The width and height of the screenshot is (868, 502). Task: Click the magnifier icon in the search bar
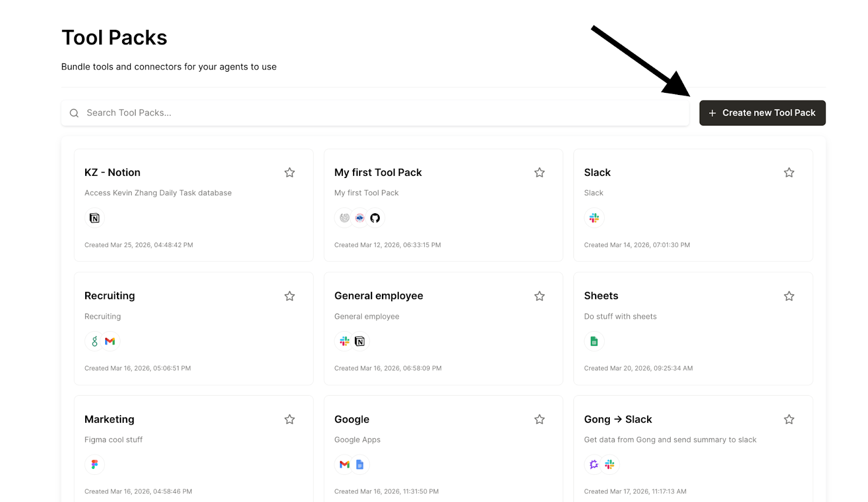coord(74,113)
